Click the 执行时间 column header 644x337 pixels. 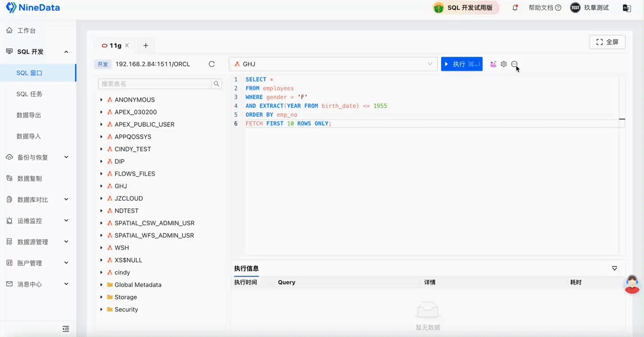[246, 282]
